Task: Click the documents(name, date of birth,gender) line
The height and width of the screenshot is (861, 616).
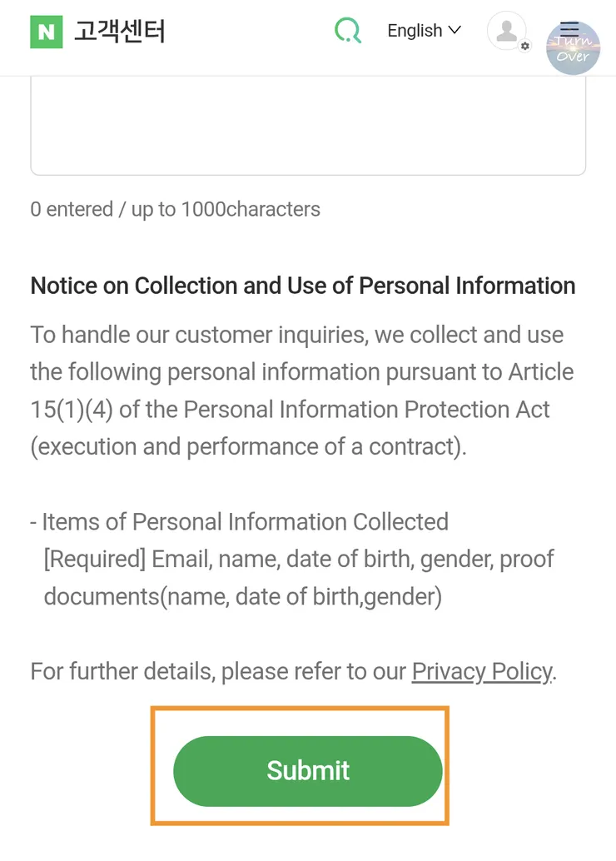Action: (x=242, y=596)
